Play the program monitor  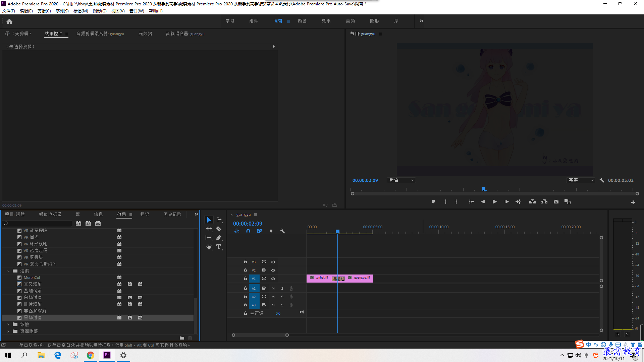494,202
